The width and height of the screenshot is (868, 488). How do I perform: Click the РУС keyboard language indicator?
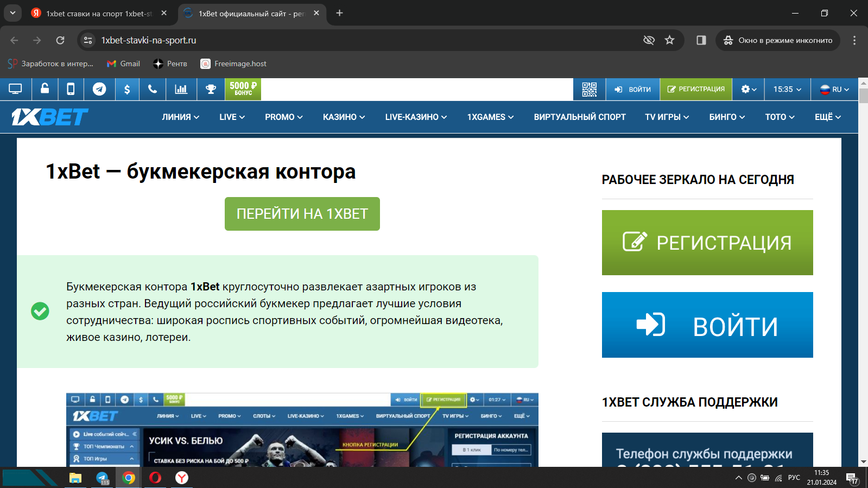tap(794, 478)
